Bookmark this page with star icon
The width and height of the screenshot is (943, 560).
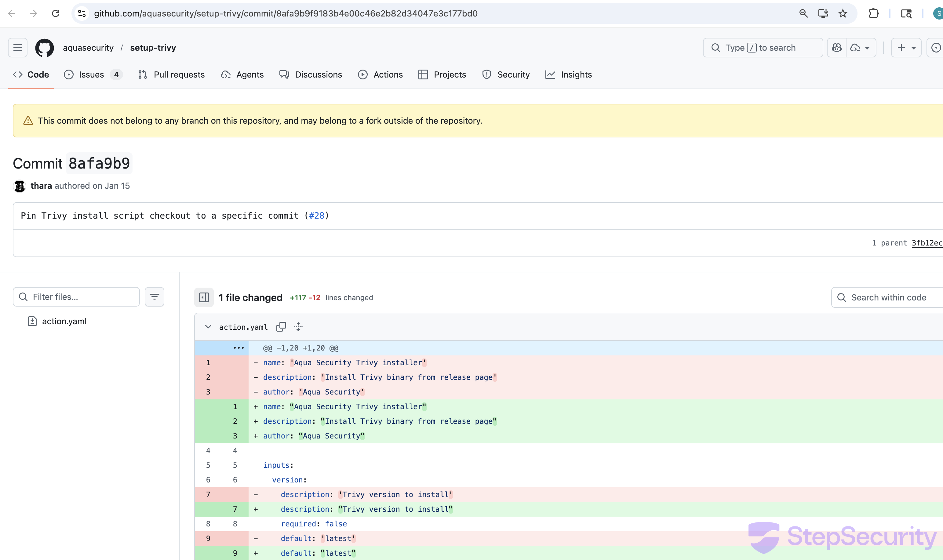(x=843, y=13)
